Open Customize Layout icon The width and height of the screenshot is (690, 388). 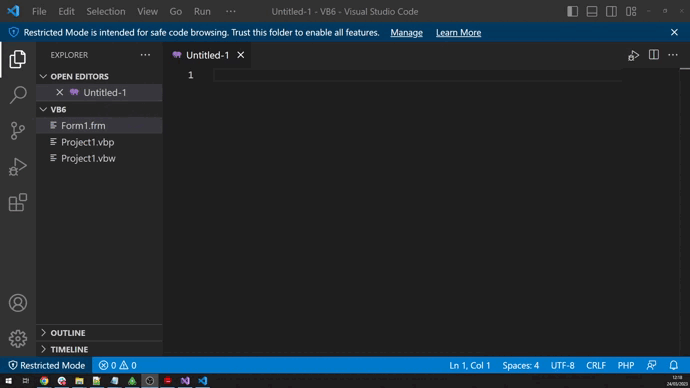pos(631,11)
